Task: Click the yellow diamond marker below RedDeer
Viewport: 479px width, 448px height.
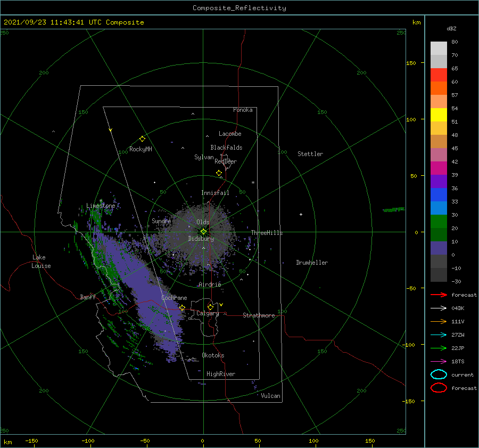Action: [219, 173]
